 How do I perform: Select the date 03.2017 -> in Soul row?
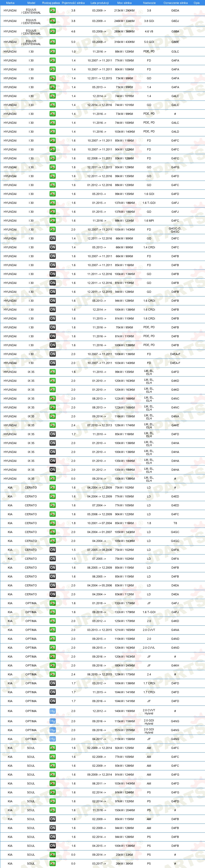coord(99,864)
